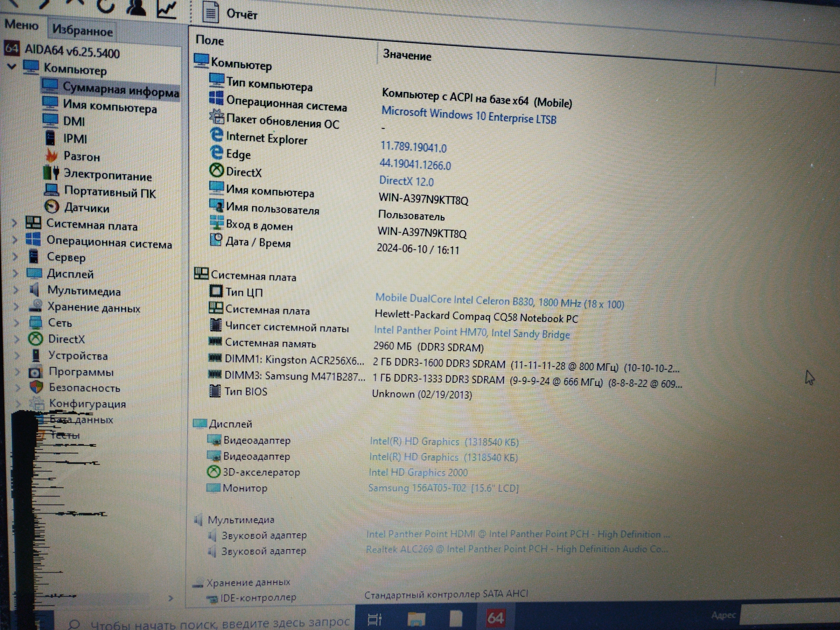Expand the Операционная система tree node
The height and width of the screenshot is (630, 840).
point(15,240)
